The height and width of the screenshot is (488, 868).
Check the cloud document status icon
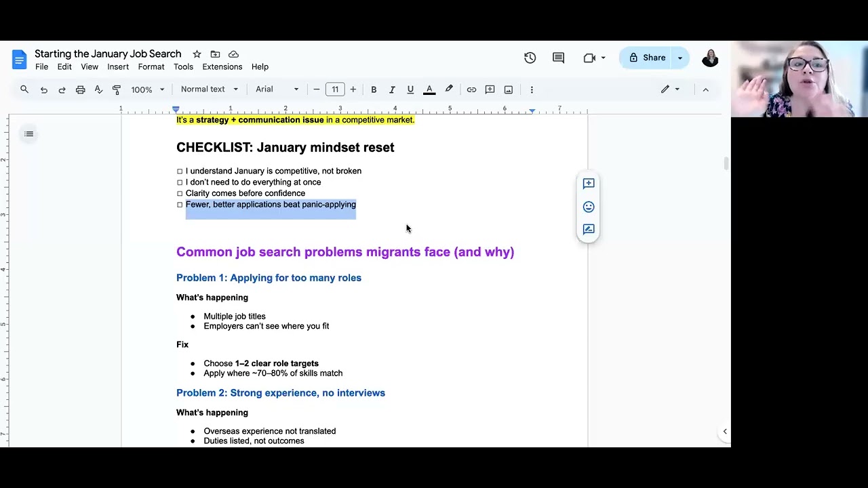pyautogui.click(x=233, y=54)
